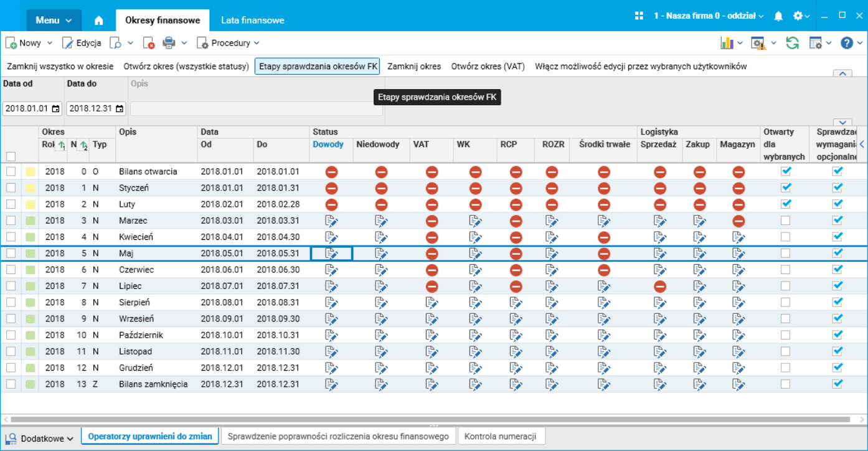Click the green color marker for Październik
The height and width of the screenshot is (451, 868).
click(x=30, y=335)
